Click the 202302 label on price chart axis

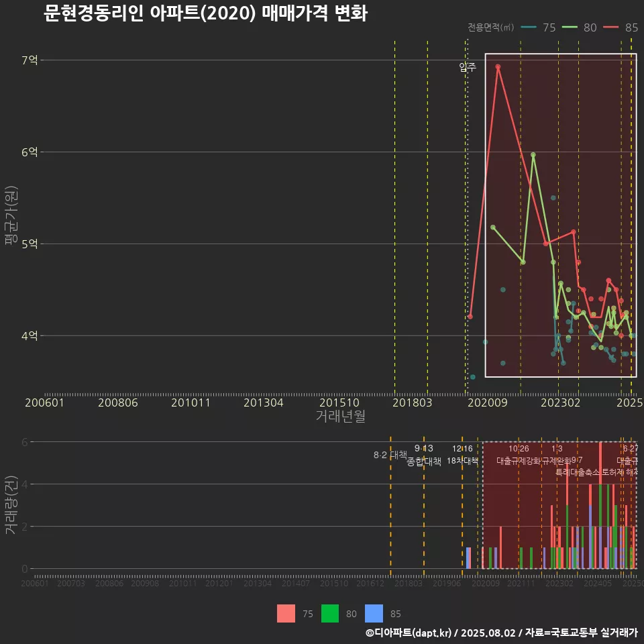coord(561,402)
